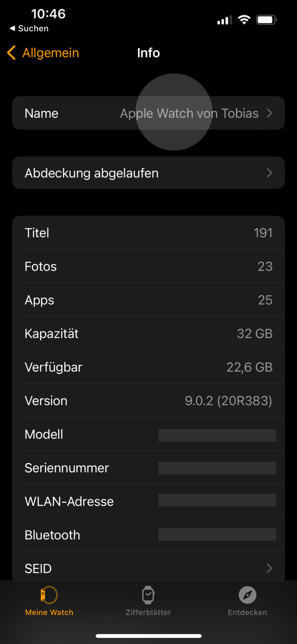Tap the cellular signal bars icon
Image resolution: width=297 pixels, height=644 pixels.
[x=224, y=20]
